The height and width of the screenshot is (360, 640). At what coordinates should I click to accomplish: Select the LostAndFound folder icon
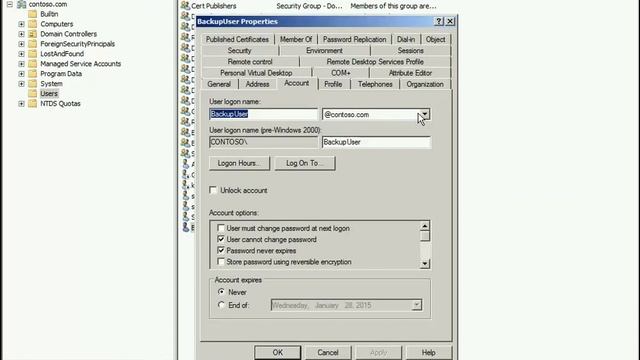point(33,54)
